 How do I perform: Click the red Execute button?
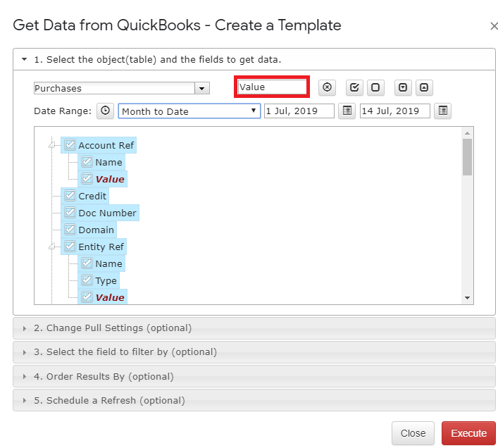click(468, 433)
